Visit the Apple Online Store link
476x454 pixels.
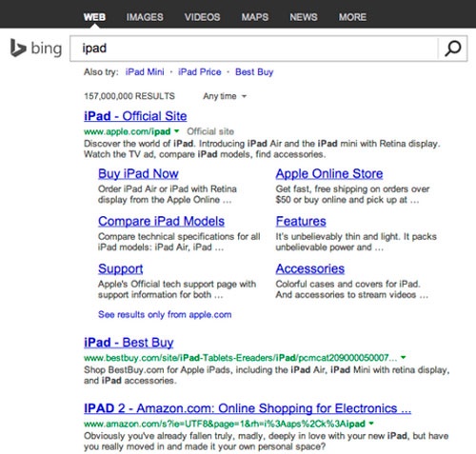coord(329,173)
